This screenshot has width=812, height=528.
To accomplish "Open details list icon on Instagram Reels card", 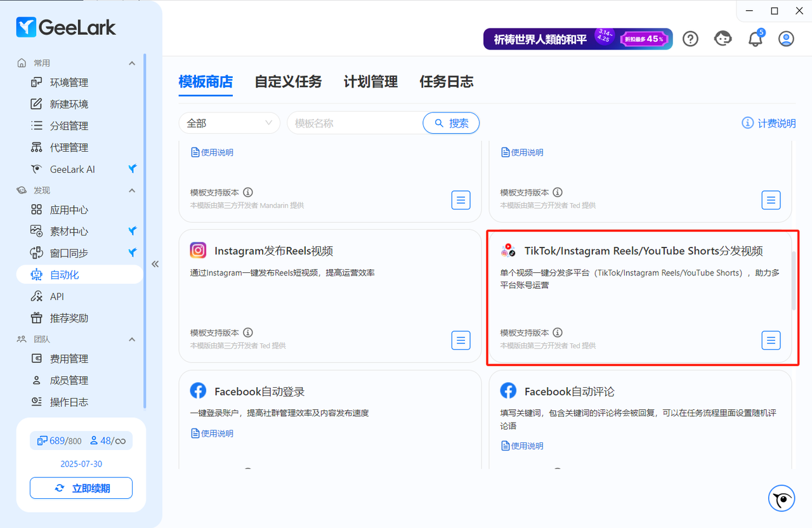I will [461, 340].
